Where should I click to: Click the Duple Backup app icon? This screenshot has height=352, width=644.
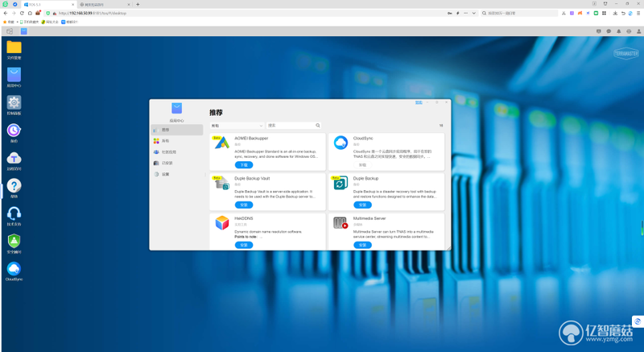[341, 183]
